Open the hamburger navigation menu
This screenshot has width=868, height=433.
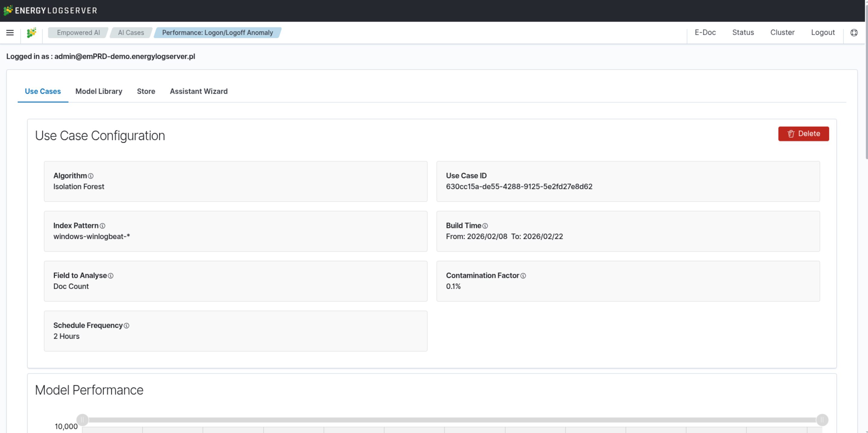click(x=10, y=33)
